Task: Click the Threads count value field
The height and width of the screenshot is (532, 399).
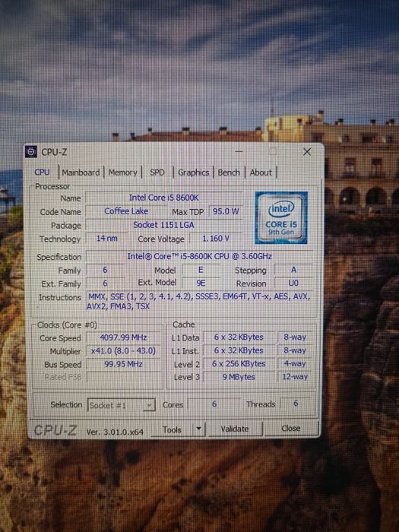Action: 296,404
